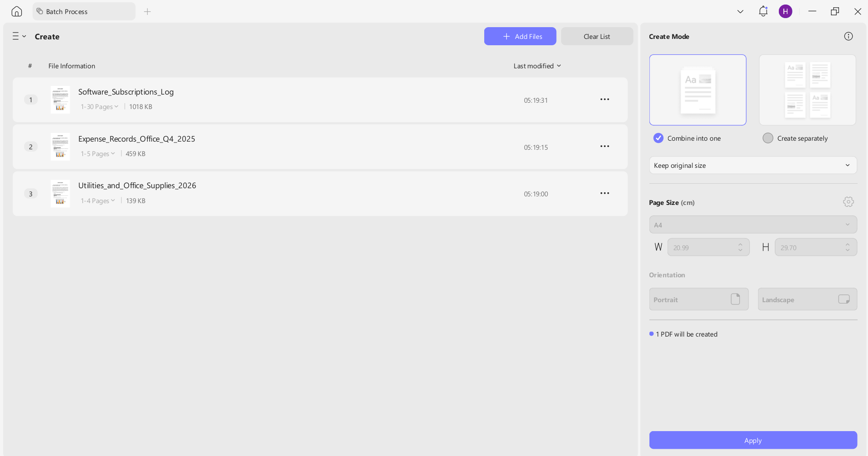The image size is (868, 456).
Task: Go to the Home screen icon
Action: 17,11
